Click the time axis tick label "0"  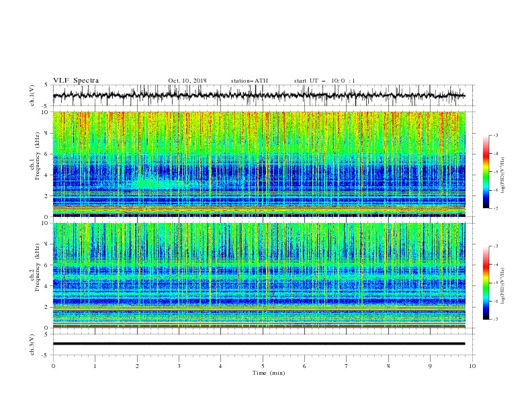[x=53, y=366]
